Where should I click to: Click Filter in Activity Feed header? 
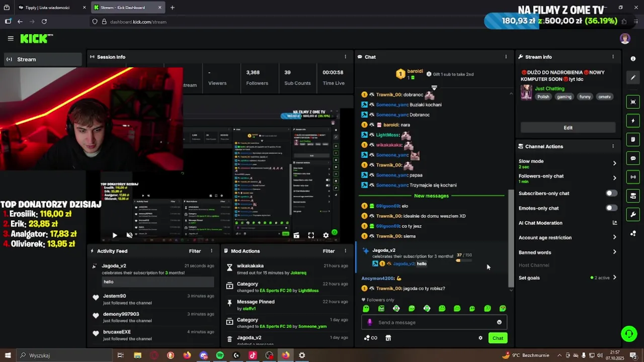(195, 251)
